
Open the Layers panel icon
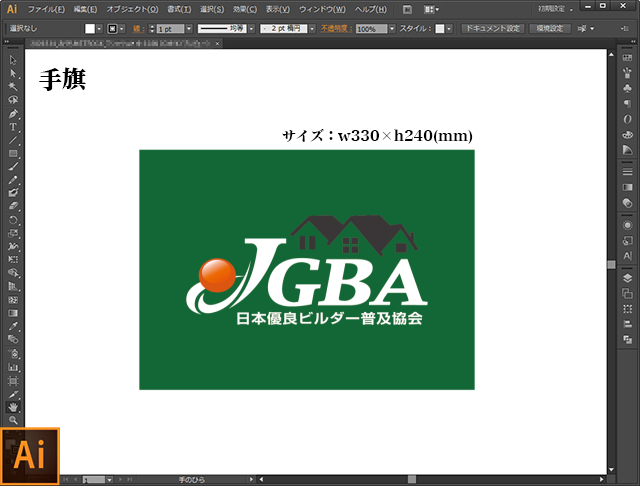click(x=627, y=278)
